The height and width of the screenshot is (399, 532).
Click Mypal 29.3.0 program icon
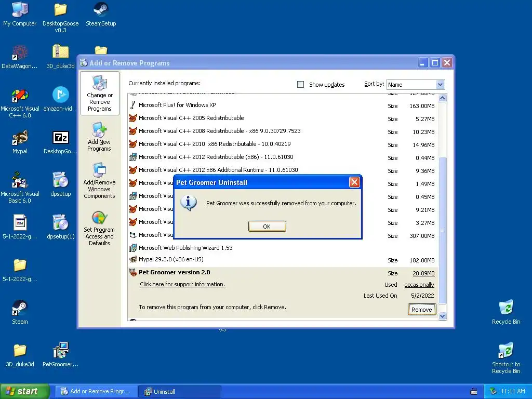coord(133,260)
